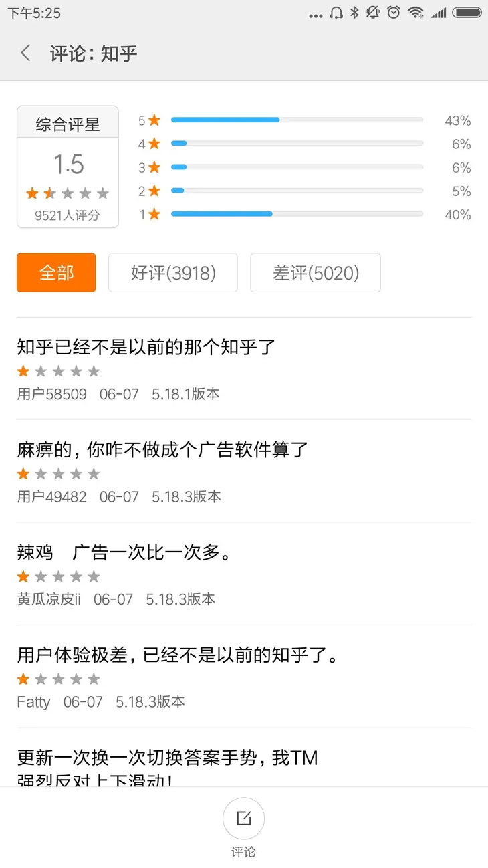Select the 全部 filter tab

(56, 273)
